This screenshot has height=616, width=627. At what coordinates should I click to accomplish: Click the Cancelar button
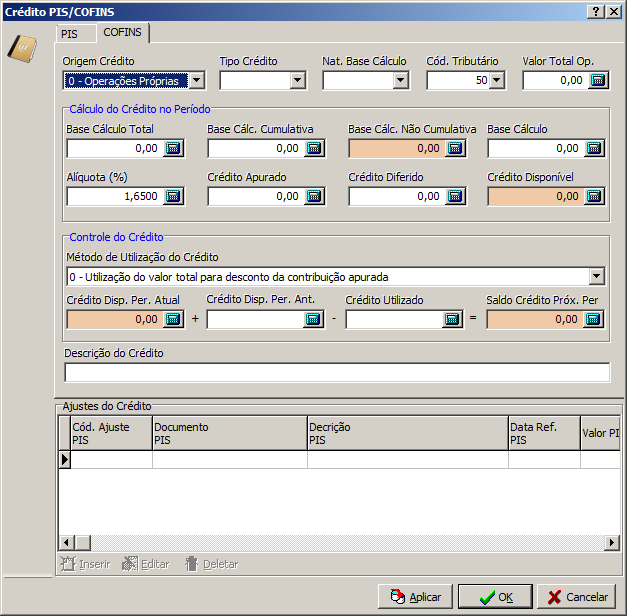click(577, 597)
